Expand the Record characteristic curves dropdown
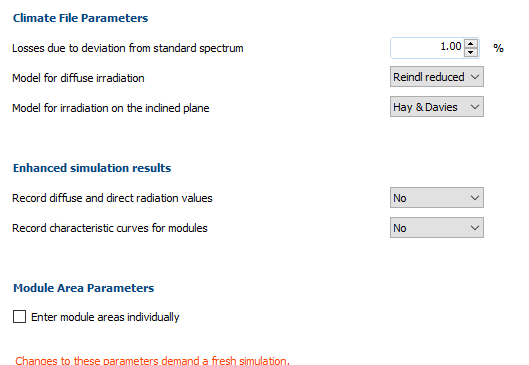This screenshot has height=365, width=529. click(437, 228)
